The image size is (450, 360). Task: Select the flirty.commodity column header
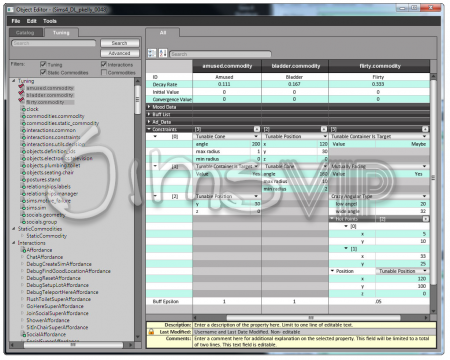(x=379, y=66)
